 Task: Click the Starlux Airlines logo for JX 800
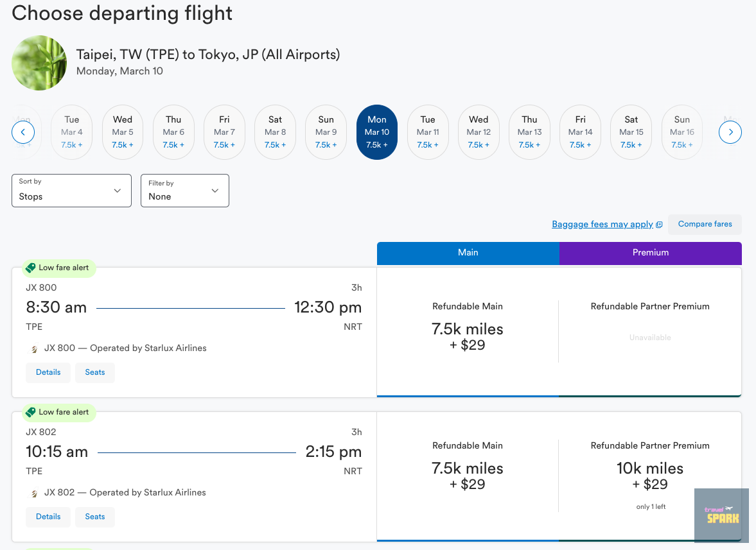click(x=34, y=349)
